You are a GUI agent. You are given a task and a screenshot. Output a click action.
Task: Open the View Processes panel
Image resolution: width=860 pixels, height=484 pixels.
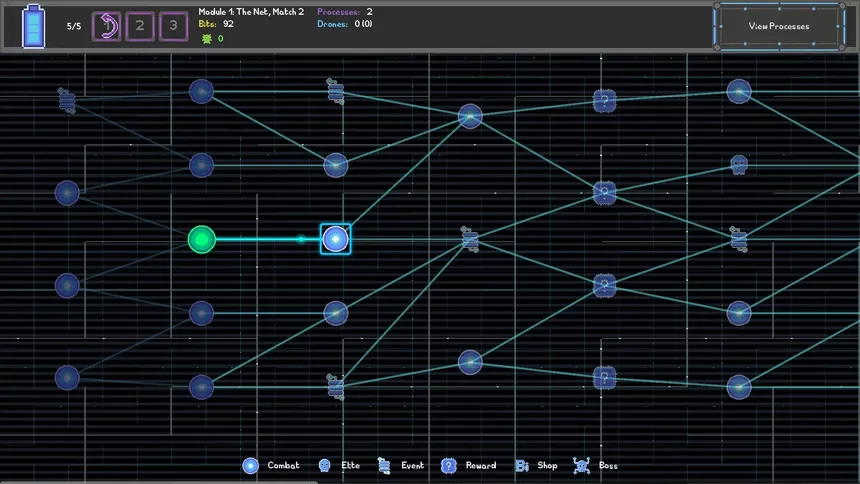click(779, 26)
